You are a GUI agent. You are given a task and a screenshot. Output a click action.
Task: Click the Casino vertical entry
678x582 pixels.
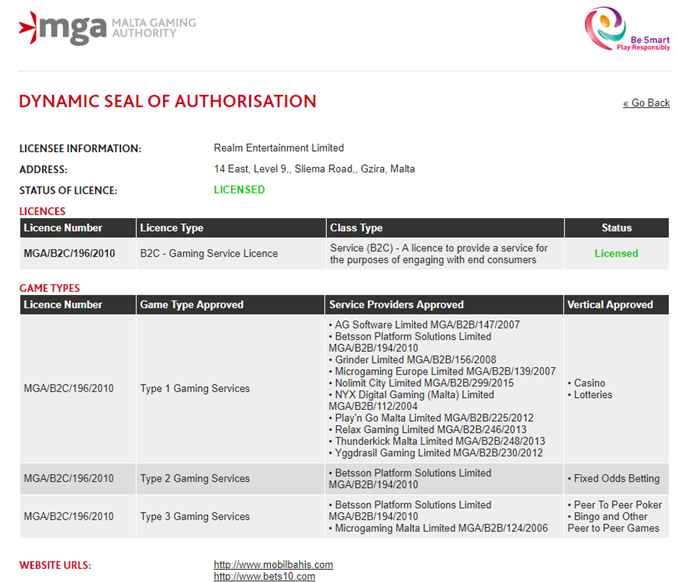(x=586, y=383)
